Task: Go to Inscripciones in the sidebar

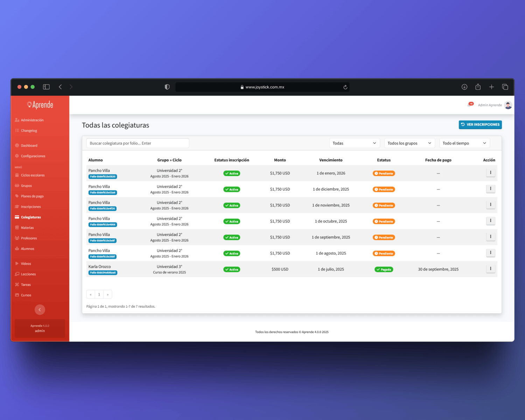Action: (31, 207)
